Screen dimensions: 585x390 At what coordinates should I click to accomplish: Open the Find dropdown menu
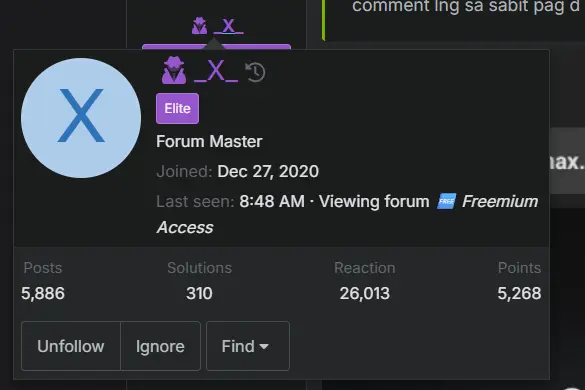pyautogui.click(x=248, y=346)
